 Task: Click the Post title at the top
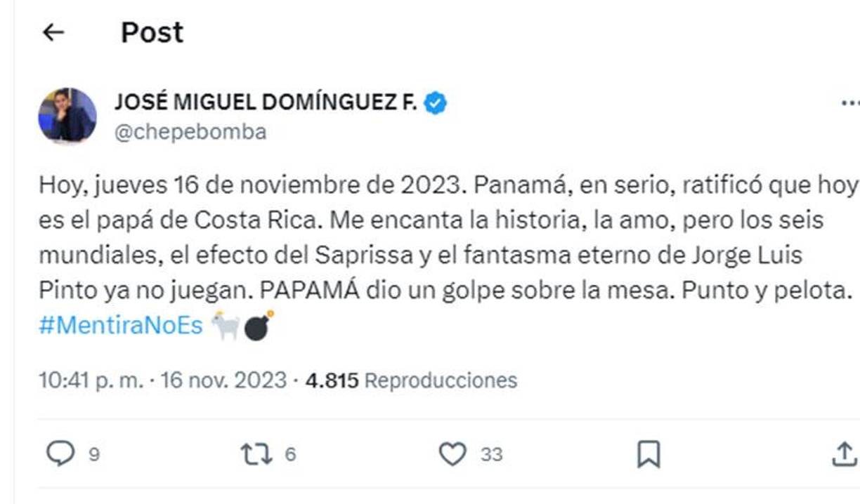pos(151,32)
